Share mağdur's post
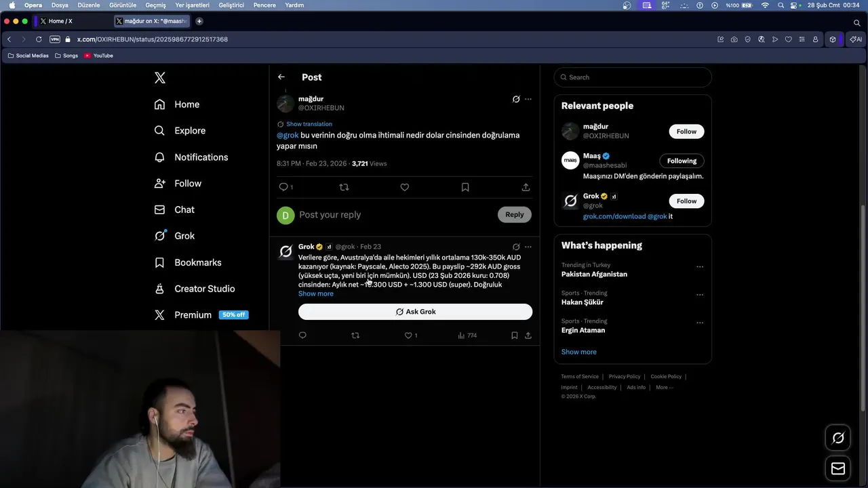868x488 pixels. pos(526,187)
